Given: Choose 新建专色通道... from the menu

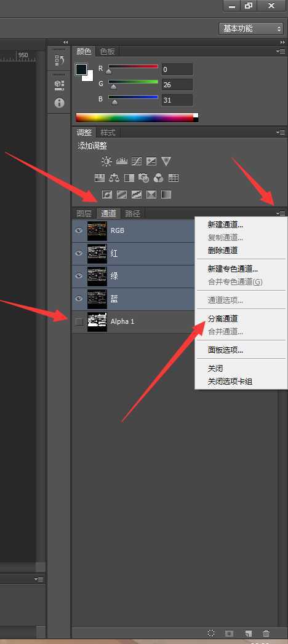Looking at the screenshot, I should pos(241,269).
